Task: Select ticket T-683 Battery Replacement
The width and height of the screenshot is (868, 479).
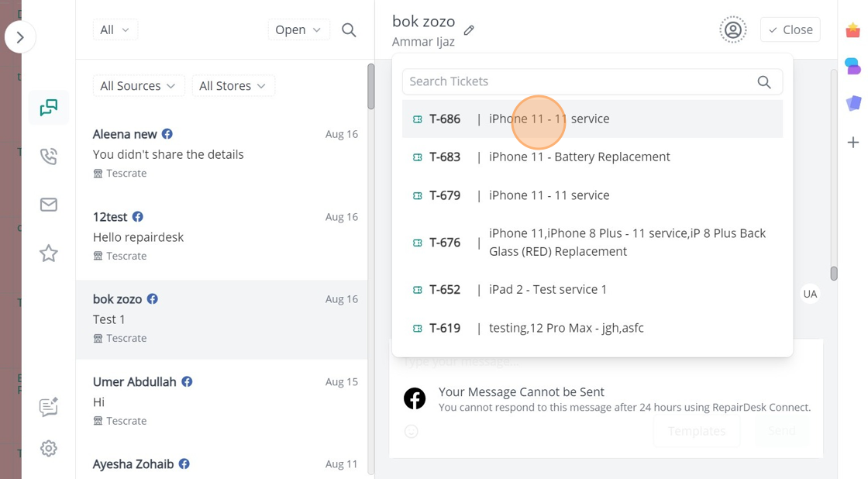Action: (x=592, y=157)
